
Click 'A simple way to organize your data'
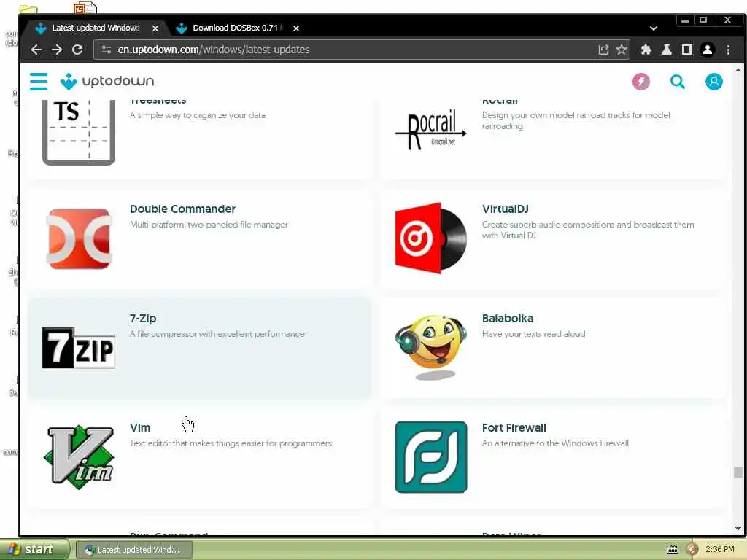click(x=197, y=115)
